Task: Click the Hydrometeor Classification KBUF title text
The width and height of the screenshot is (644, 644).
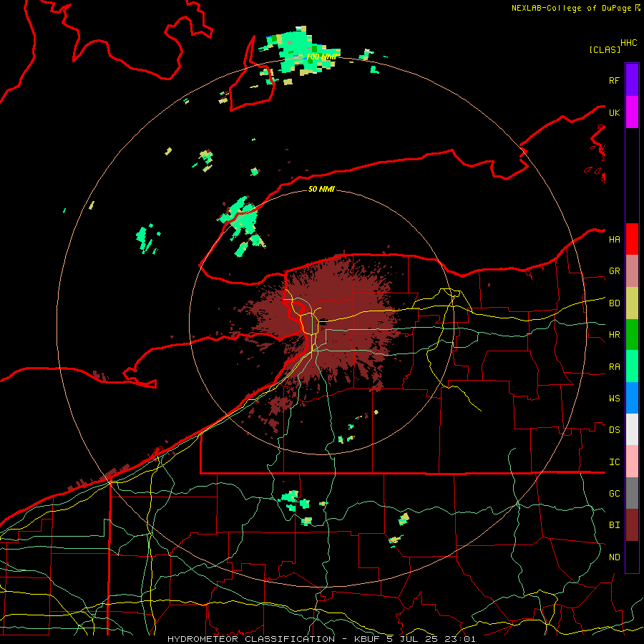Action: [x=321, y=639]
